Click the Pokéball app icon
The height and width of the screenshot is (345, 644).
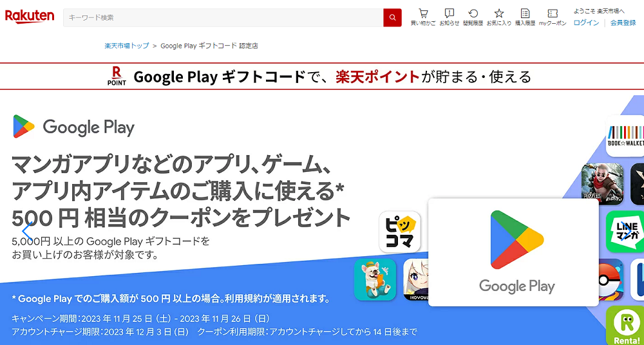(x=611, y=279)
